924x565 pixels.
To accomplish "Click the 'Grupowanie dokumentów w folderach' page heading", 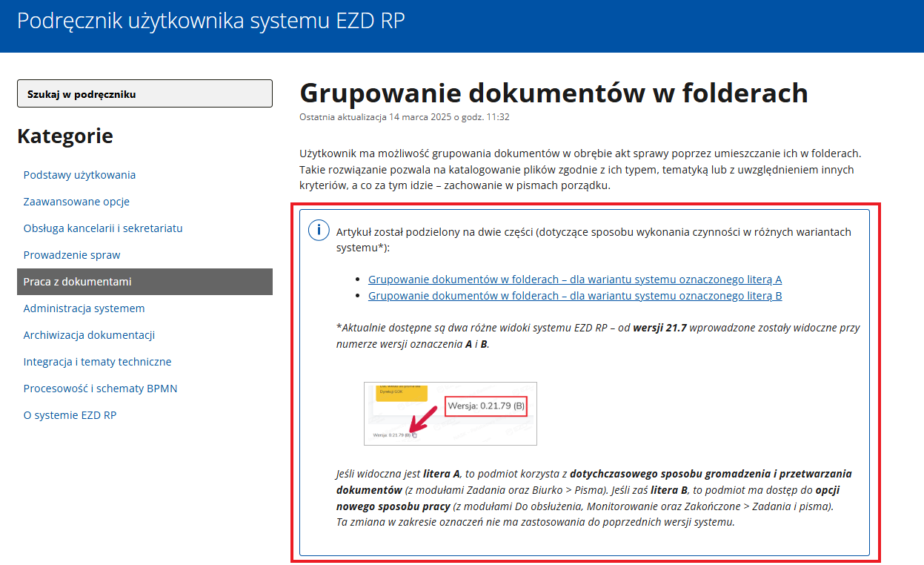I will (x=553, y=93).
